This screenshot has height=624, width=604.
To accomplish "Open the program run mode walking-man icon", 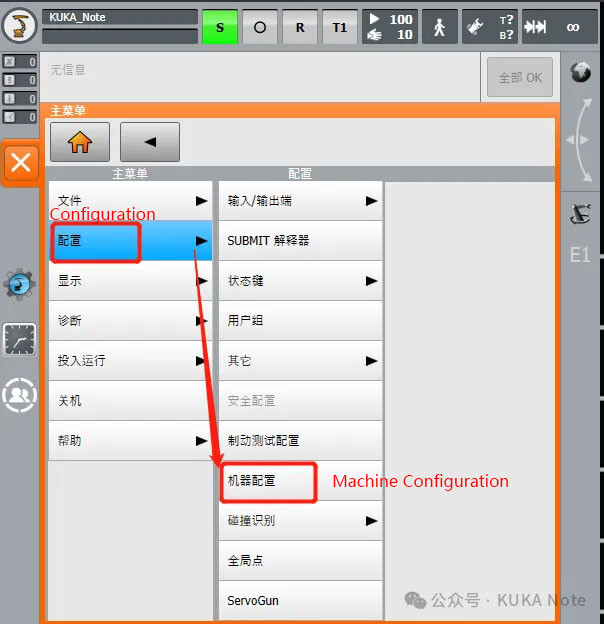I will (x=438, y=27).
